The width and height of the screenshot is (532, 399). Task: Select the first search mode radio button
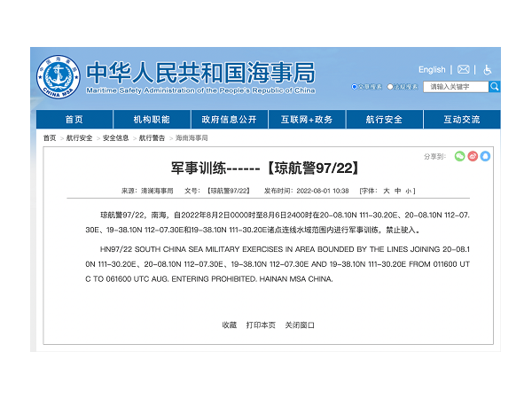point(355,87)
